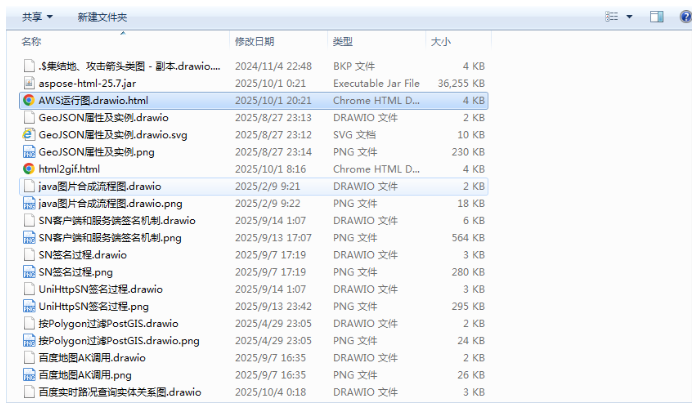Click the 564 KB size cell
This screenshot has height=410, width=696.
tap(468, 238)
